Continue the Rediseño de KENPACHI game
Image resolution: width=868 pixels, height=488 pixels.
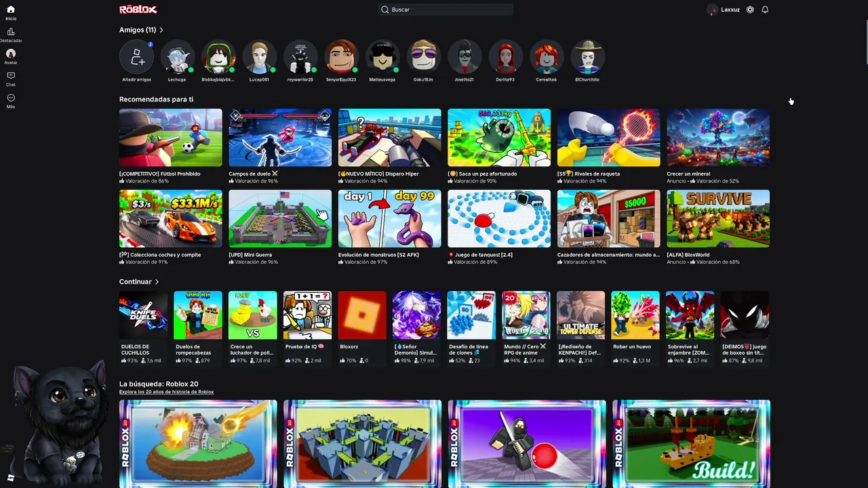[580, 315]
